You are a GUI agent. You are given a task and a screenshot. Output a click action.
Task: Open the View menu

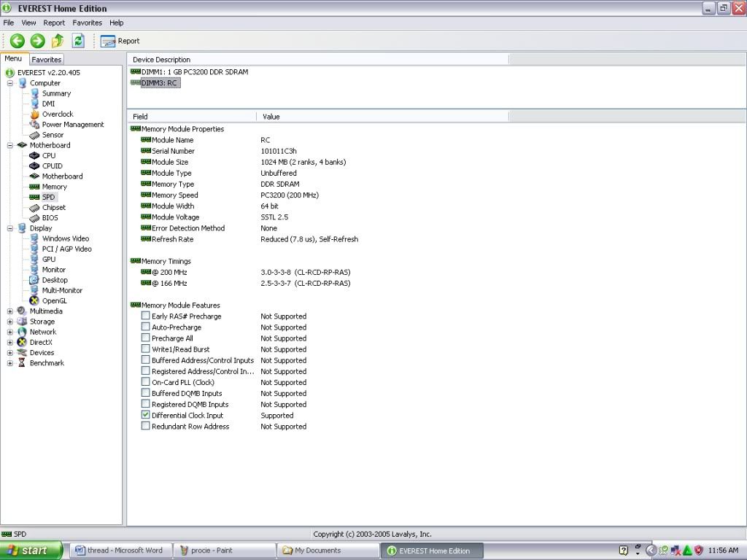click(28, 23)
